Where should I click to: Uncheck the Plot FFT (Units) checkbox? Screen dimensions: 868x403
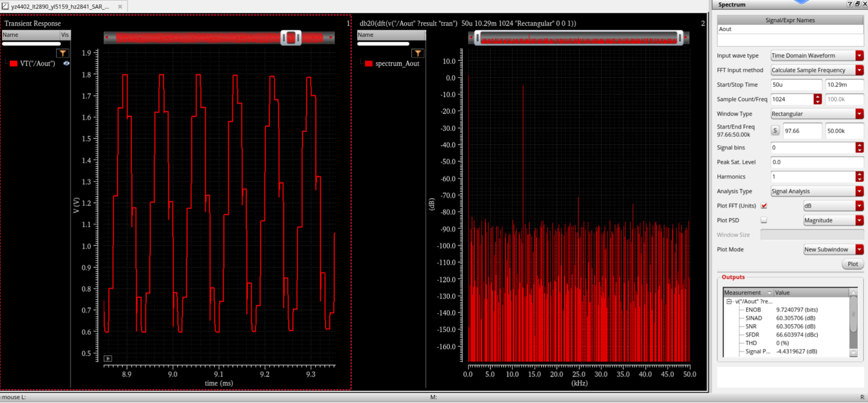764,206
